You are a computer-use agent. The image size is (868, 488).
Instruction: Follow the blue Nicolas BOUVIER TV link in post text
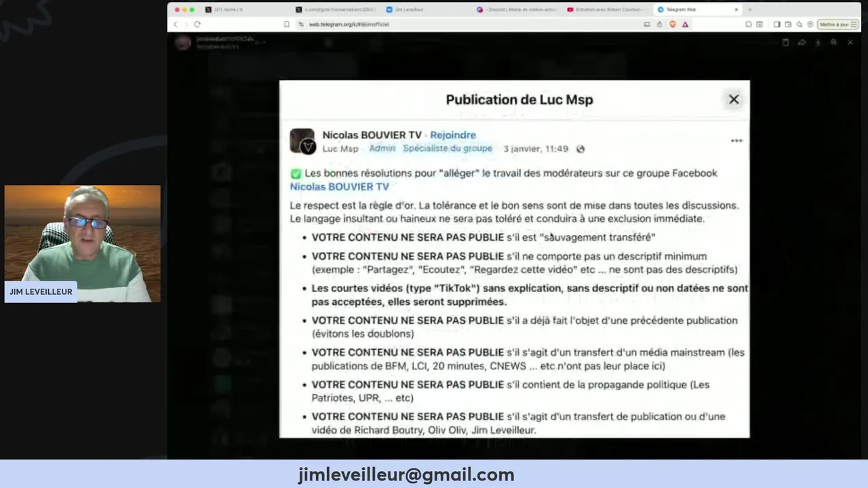pyautogui.click(x=340, y=186)
